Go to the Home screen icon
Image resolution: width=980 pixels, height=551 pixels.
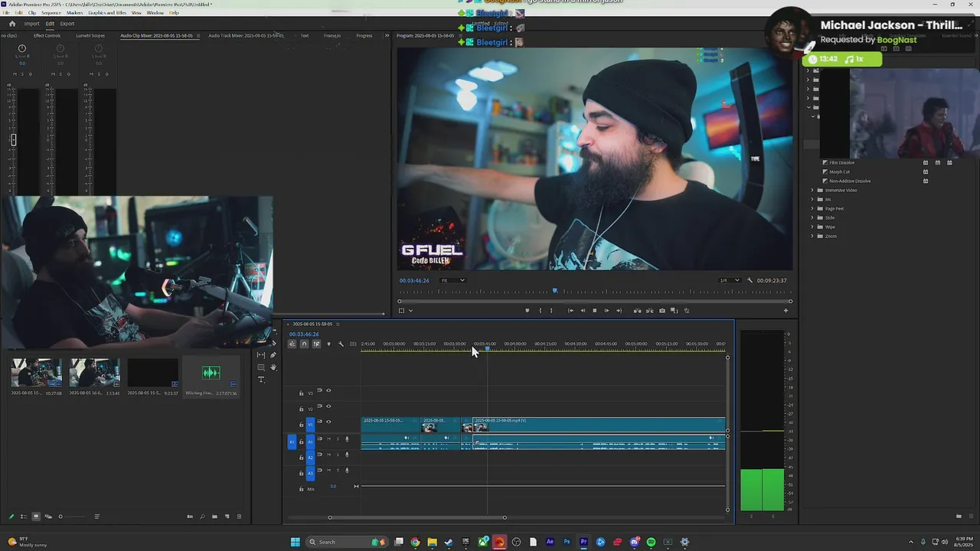[x=11, y=24]
